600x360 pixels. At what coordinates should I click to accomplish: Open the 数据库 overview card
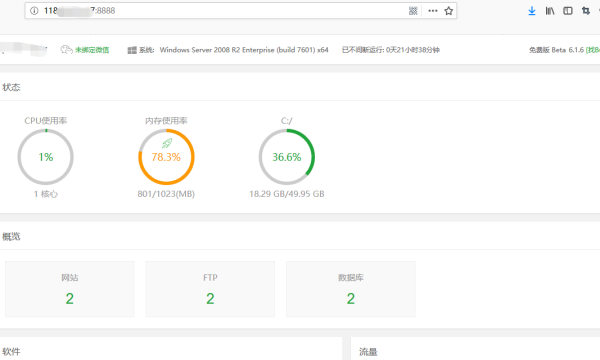(x=351, y=289)
